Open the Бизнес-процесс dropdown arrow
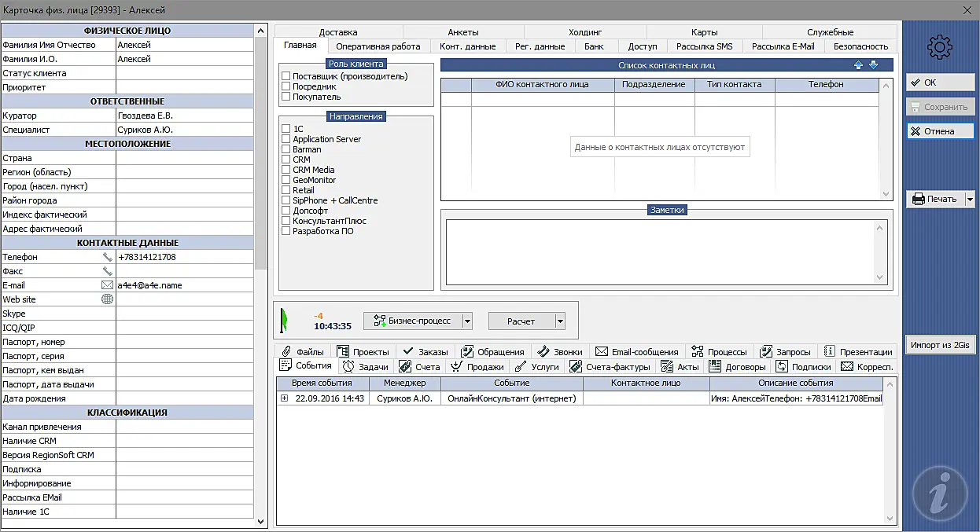The width and height of the screenshot is (980, 532). (x=467, y=321)
